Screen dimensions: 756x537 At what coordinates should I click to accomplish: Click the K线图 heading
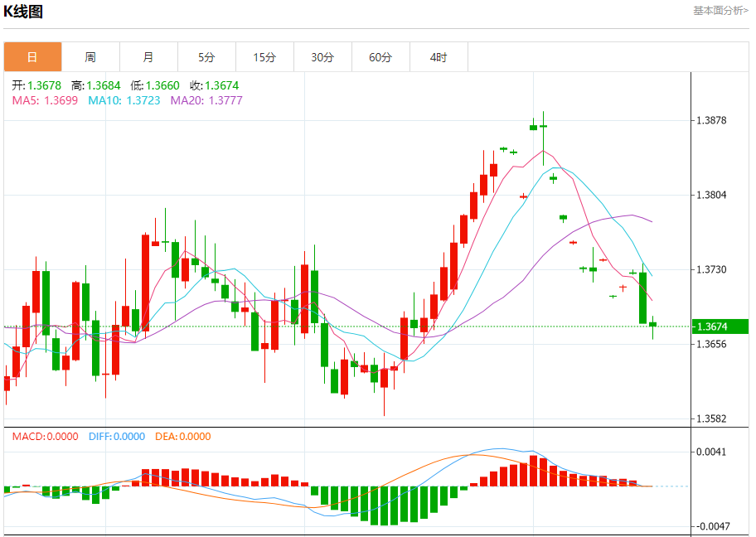pyautogui.click(x=23, y=12)
